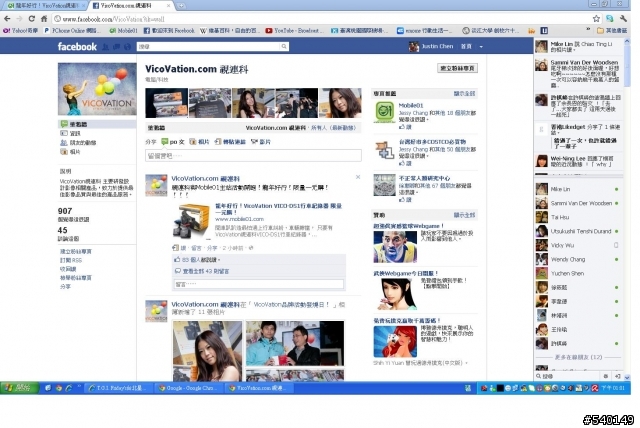
Task: Click Subscribe RSS link in left column
Action: (71, 260)
